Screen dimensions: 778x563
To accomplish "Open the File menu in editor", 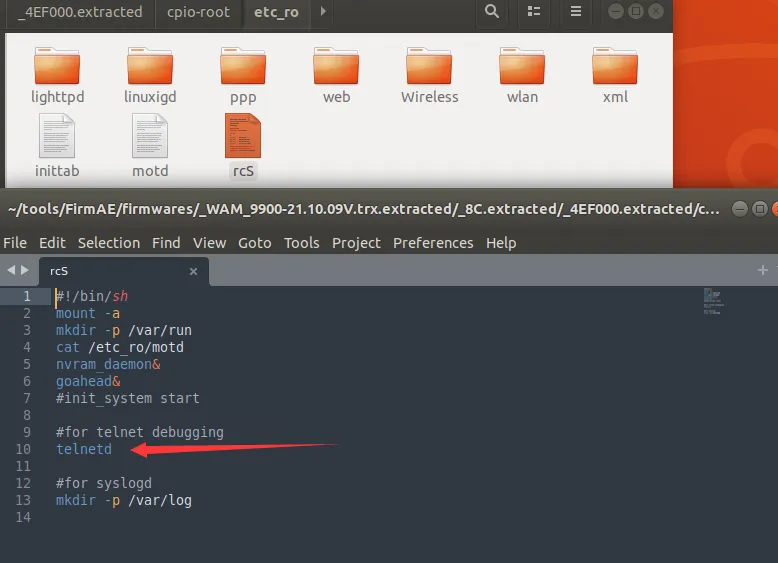I will click(x=15, y=243).
